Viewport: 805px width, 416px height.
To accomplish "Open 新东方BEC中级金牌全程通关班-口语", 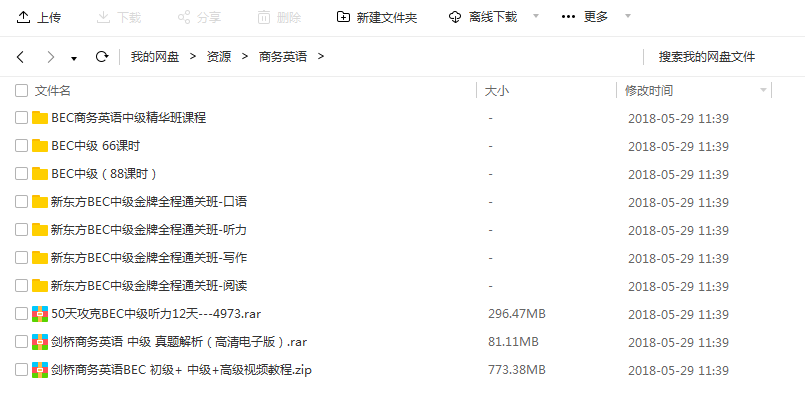I will click(x=149, y=201).
